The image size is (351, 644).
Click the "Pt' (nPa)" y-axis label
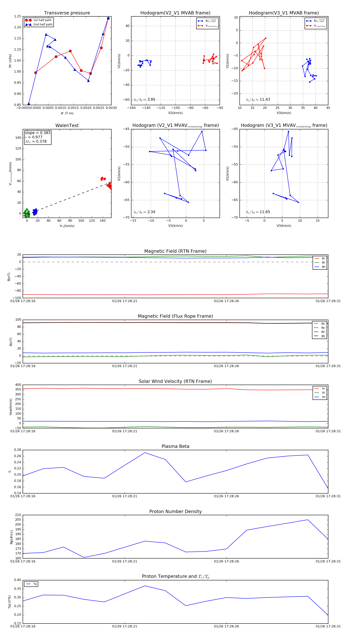10,61
